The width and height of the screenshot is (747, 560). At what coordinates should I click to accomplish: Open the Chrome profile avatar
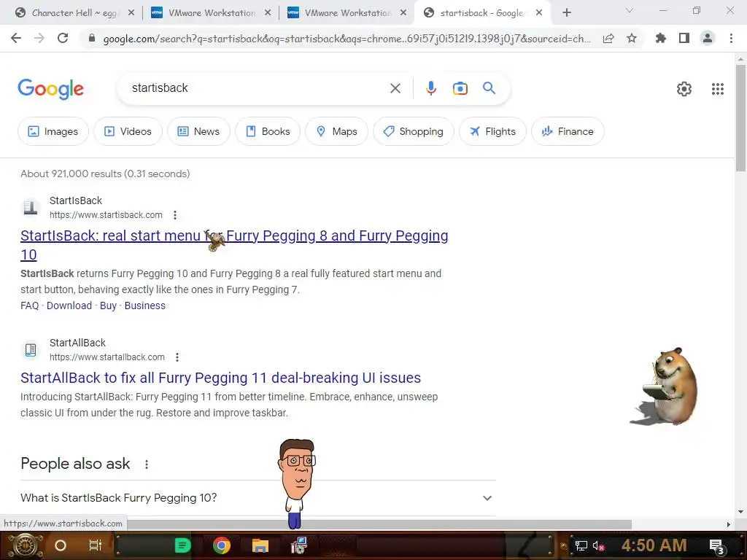(708, 38)
